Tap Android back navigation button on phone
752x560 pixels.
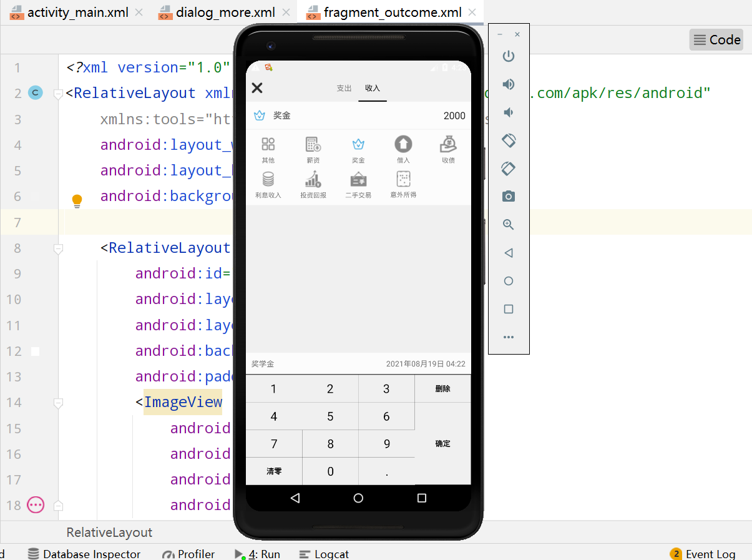pyautogui.click(x=295, y=498)
